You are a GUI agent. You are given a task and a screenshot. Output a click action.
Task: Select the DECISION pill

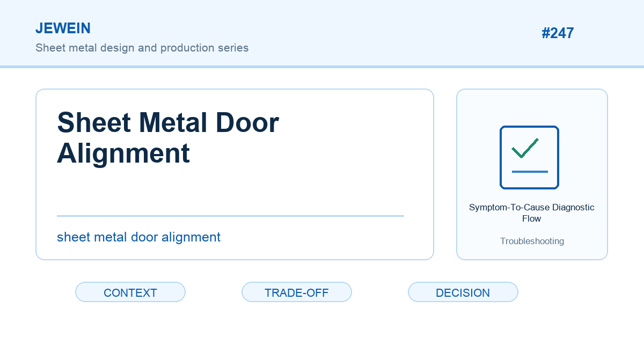[x=463, y=292]
